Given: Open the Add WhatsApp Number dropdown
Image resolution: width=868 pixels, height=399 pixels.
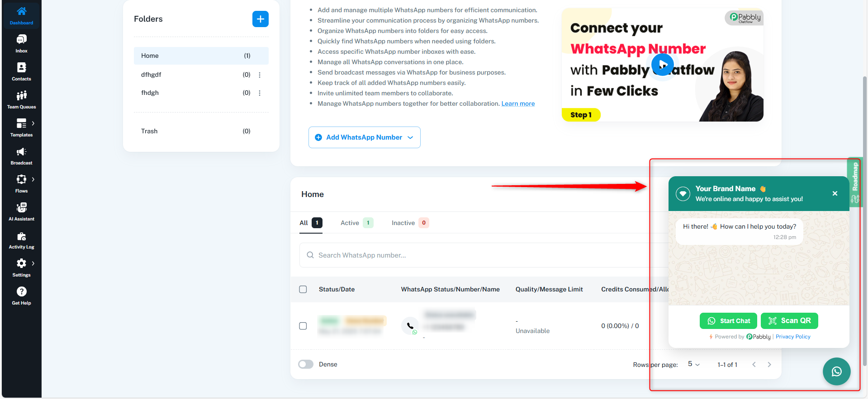Looking at the screenshot, I should [x=365, y=137].
